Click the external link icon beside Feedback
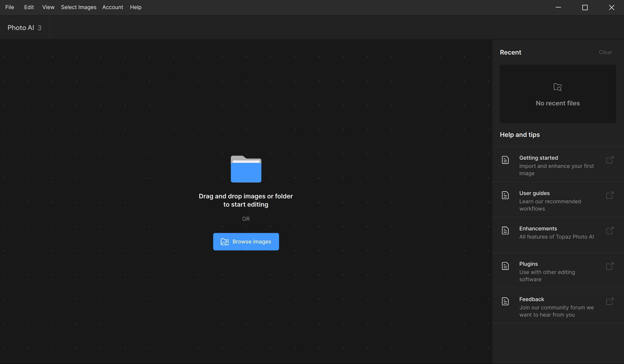Image resolution: width=624 pixels, height=364 pixels. [610, 301]
